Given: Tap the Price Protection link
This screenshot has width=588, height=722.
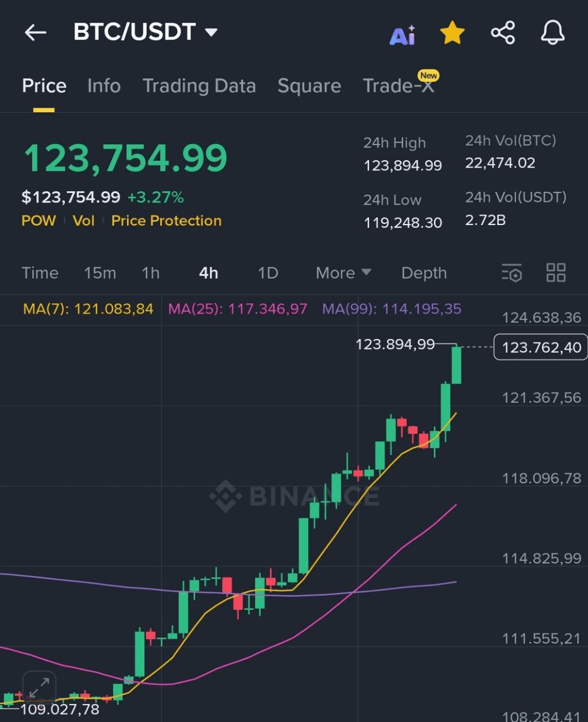Looking at the screenshot, I should 166,221.
